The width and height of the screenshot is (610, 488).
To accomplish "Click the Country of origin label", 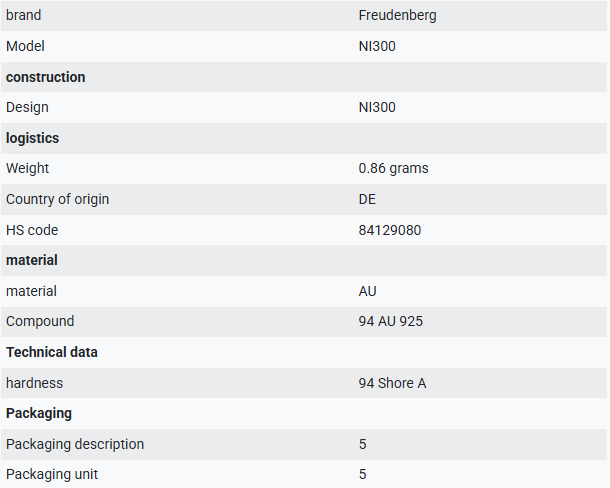I will [58, 199].
